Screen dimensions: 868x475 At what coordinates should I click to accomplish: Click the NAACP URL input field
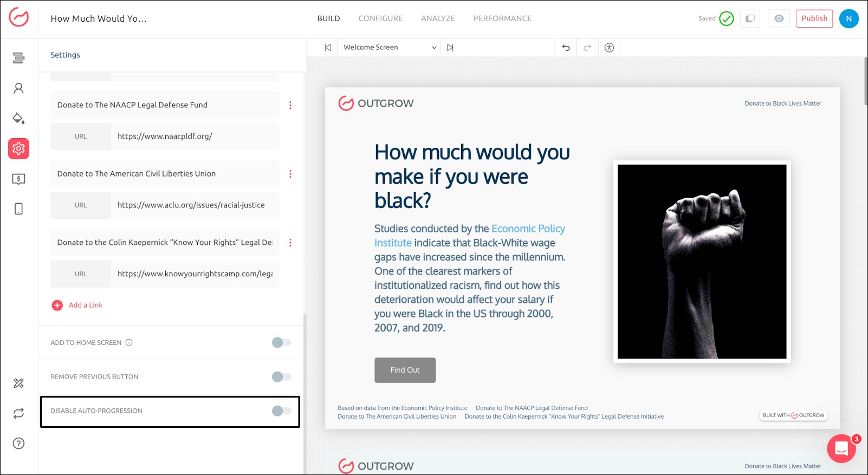coord(194,136)
